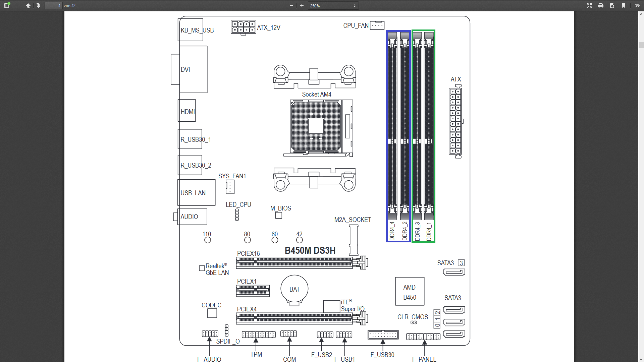Click the BAT battery circle
644x362 pixels.
[x=294, y=289]
